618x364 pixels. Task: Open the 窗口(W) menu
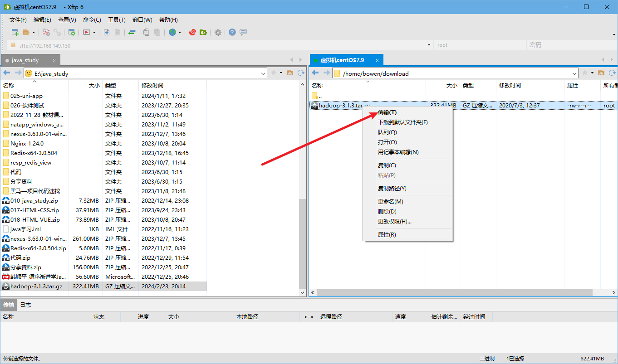click(x=142, y=20)
